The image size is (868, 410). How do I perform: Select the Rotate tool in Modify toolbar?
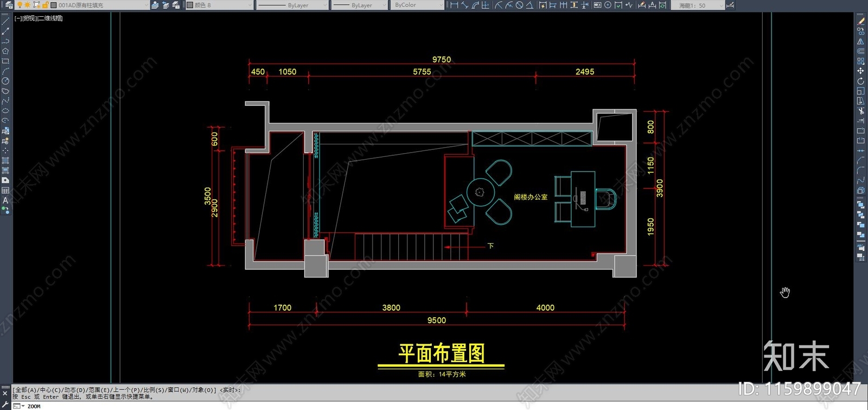click(x=860, y=81)
